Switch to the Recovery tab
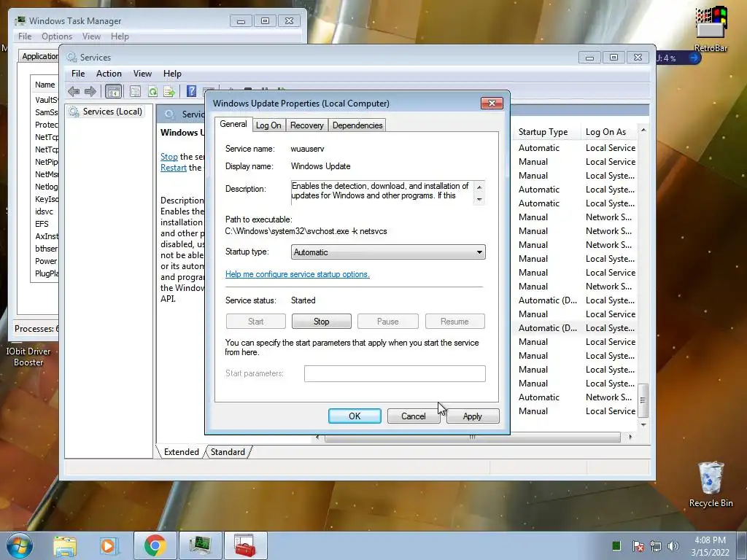The image size is (747, 560). [307, 125]
